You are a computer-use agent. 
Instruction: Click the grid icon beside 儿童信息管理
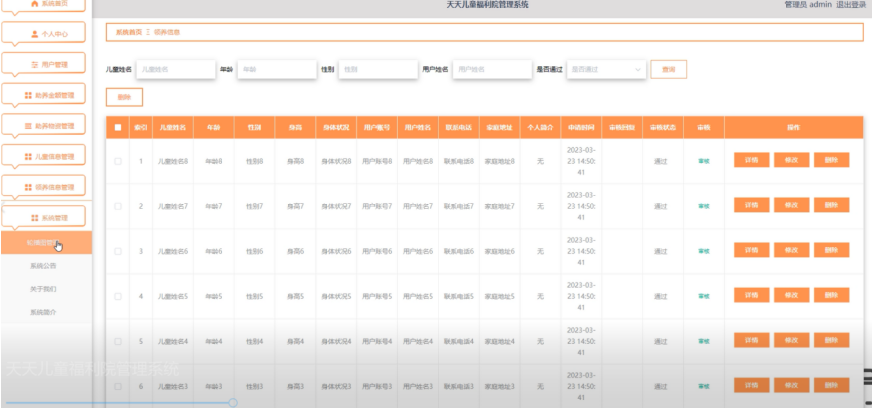click(x=28, y=157)
